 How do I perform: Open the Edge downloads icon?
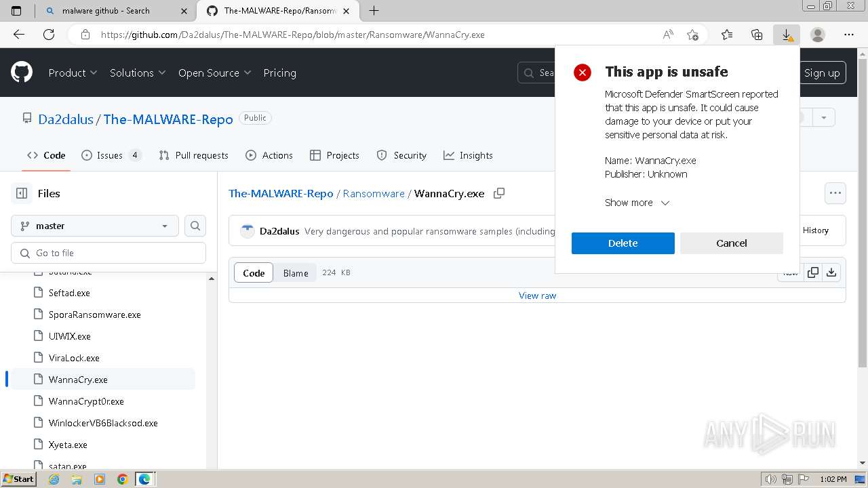point(787,35)
